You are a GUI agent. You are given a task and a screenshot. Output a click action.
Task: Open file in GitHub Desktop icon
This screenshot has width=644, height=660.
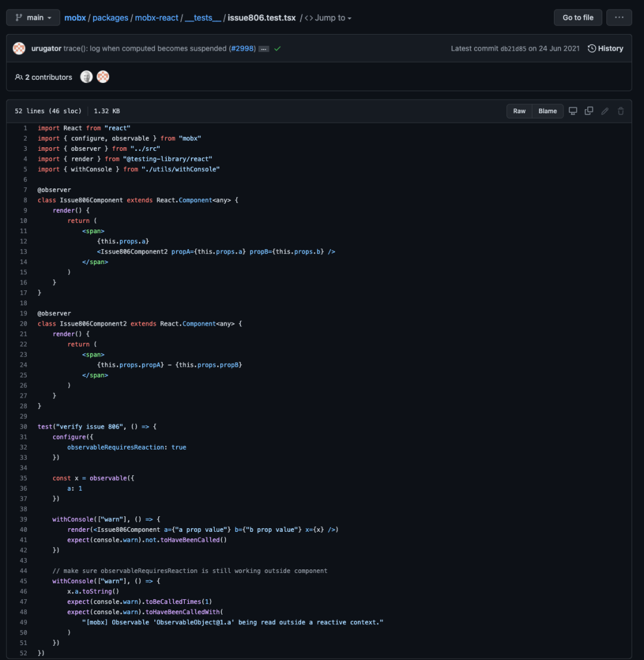tap(573, 111)
